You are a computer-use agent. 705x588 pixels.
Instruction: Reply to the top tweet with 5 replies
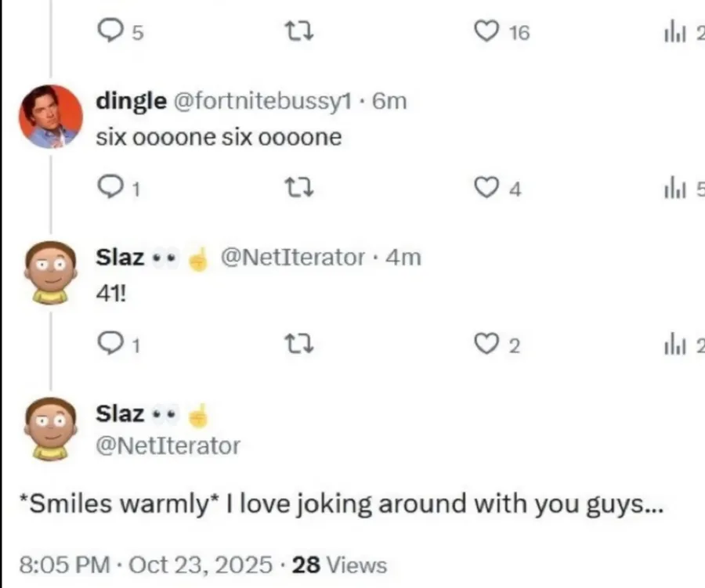(107, 31)
